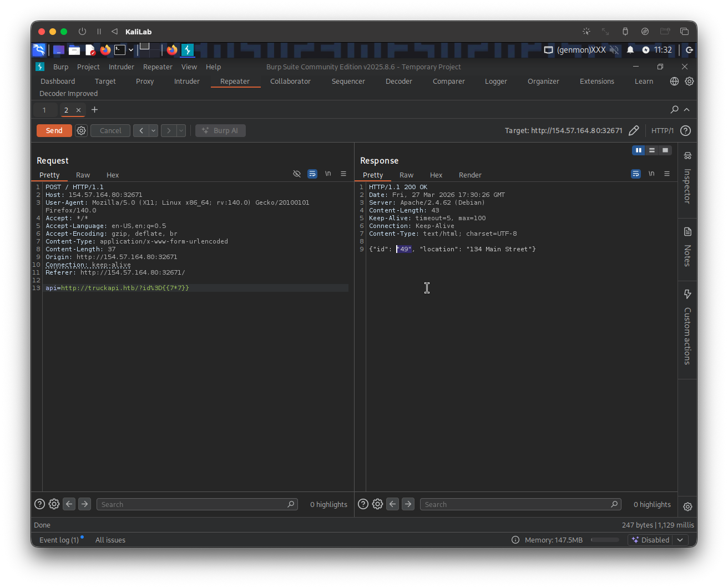This screenshot has height=588, width=728.
Task: Toggle non-printable characters in response
Action: 651,174
